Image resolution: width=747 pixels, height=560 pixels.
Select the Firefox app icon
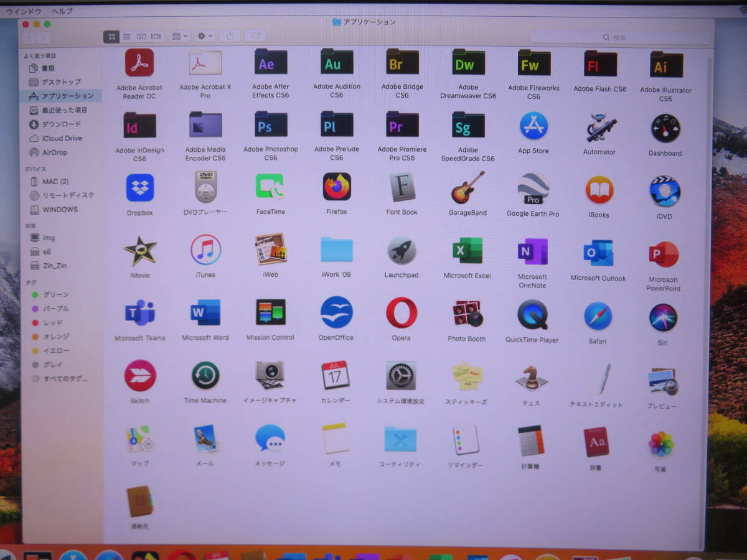pyautogui.click(x=337, y=187)
